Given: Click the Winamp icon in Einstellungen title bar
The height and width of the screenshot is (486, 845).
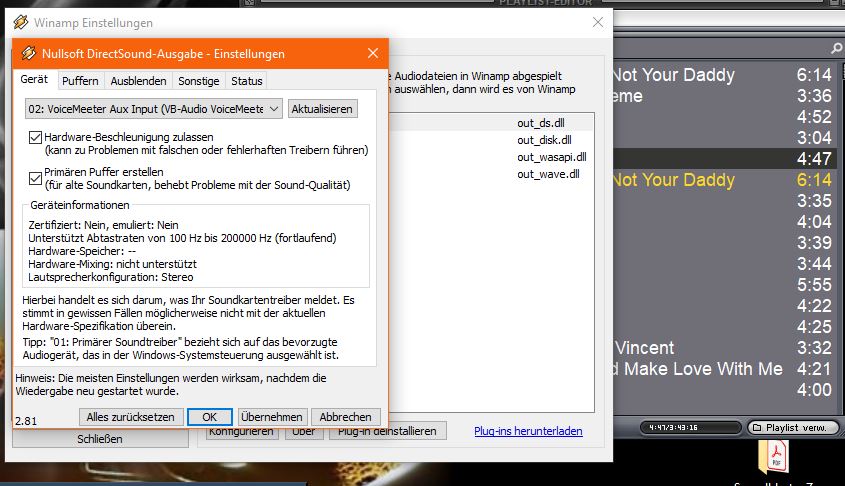Looking at the screenshot, I should pos(21,23).
